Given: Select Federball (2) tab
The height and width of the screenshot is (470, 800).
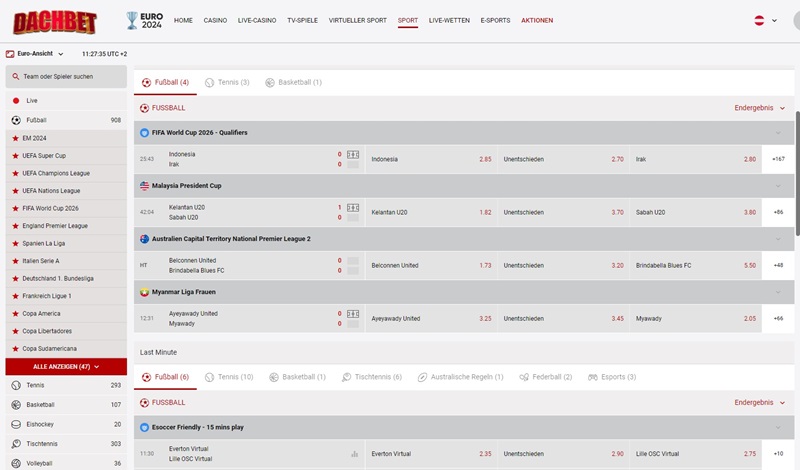Looking at the screenshot, I should pyautogui.click(x=545, y=377).
